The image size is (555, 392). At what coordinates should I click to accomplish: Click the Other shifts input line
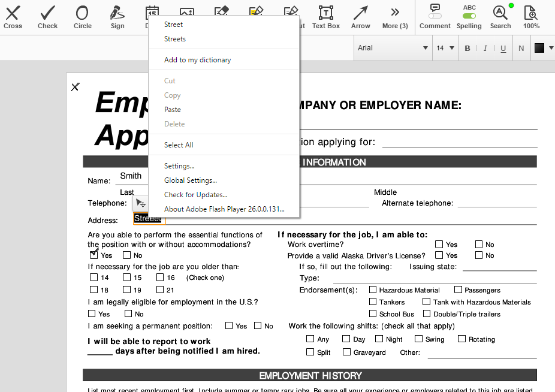point(482,353)
